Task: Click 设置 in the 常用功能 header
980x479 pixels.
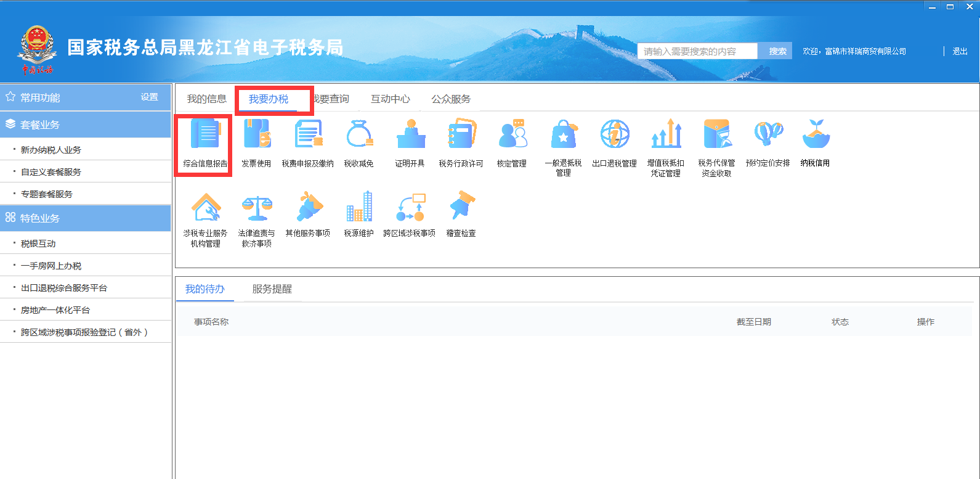Action: (x=149, y=97)
